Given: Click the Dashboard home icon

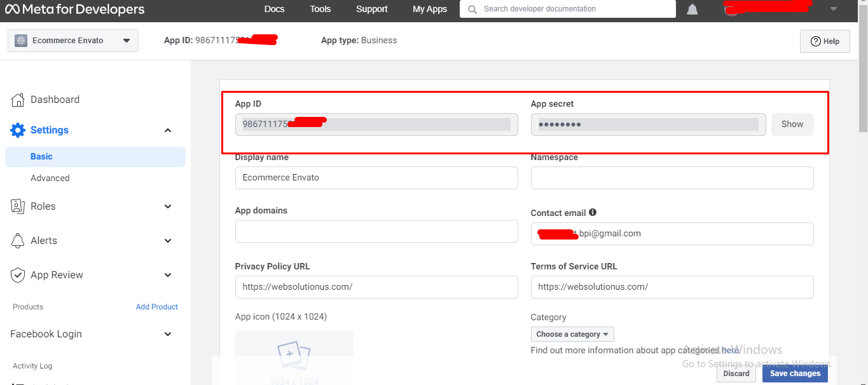Looking at the screenshot, I should coord(18,100).
